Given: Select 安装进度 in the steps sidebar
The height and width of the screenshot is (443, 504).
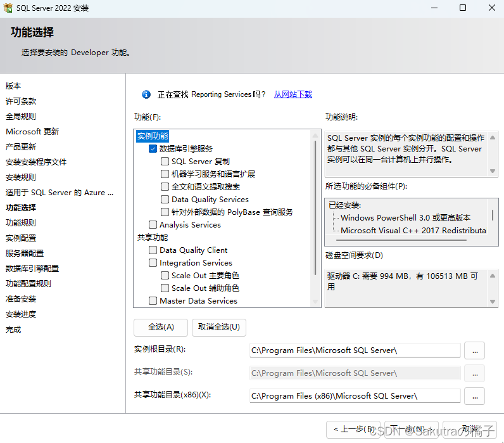Looking at the screenshot, I should click(20, 314).
